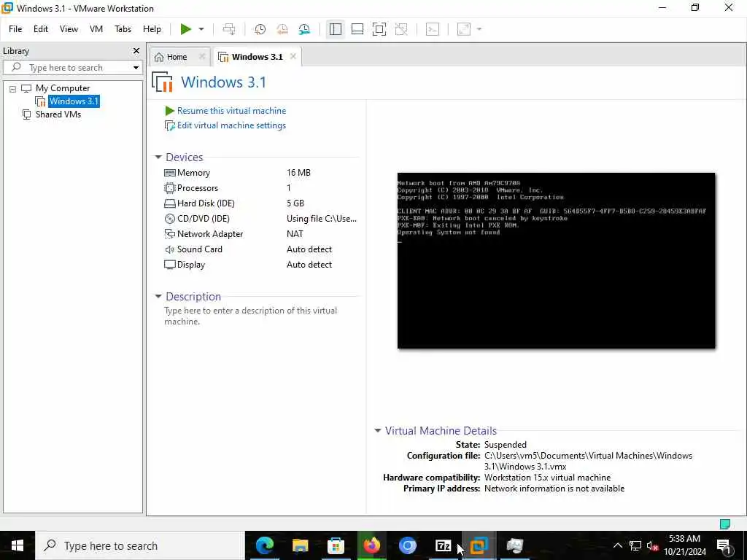This screenshot has width=747, height=560.
Task: Collapse the My Computer tree node
Action: (x=12, y=88)
